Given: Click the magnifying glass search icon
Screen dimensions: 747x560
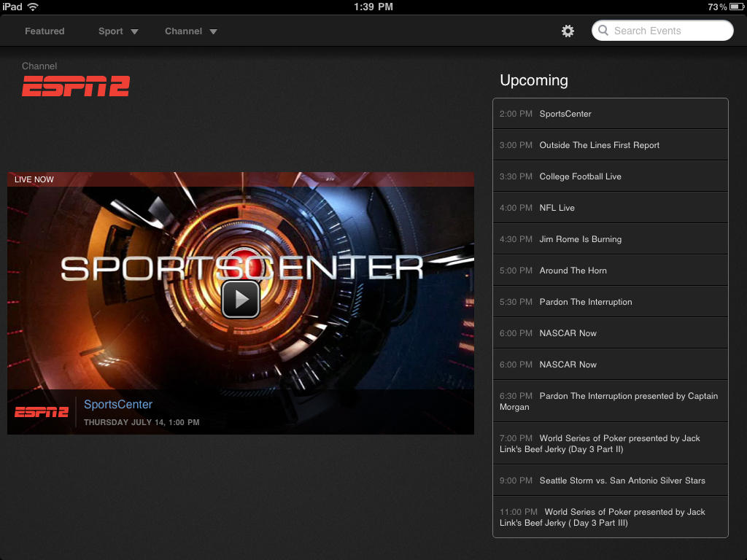Looking at the screenshot, I should pos(603,31).
